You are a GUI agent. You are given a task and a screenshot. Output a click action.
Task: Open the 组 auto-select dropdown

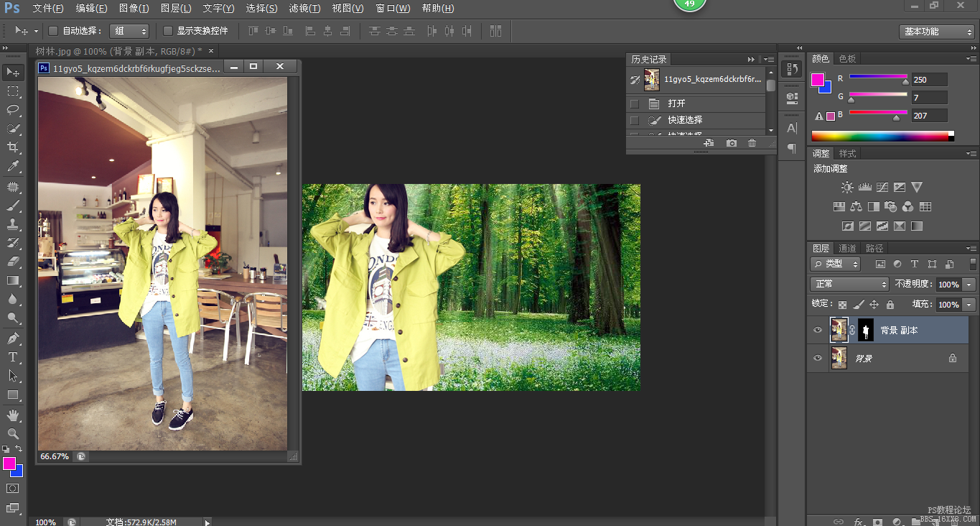click(x=129, y=31)
